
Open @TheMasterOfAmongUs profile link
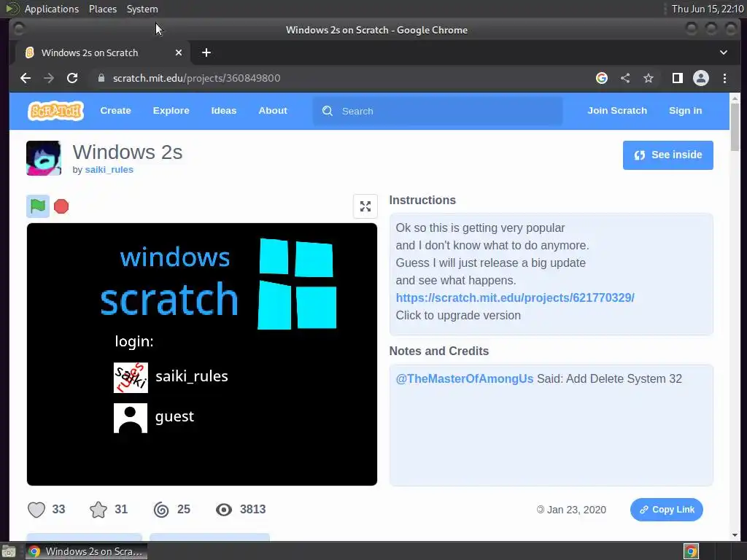pos(465,379)
